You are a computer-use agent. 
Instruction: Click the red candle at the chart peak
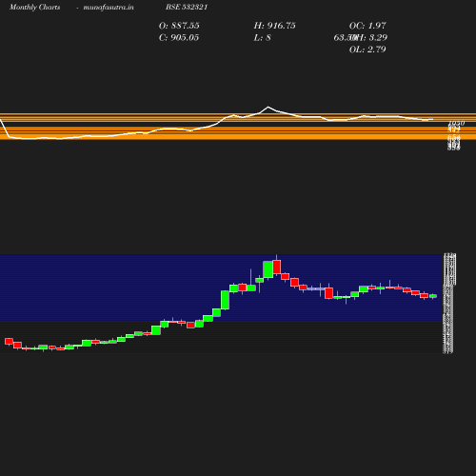277,267
